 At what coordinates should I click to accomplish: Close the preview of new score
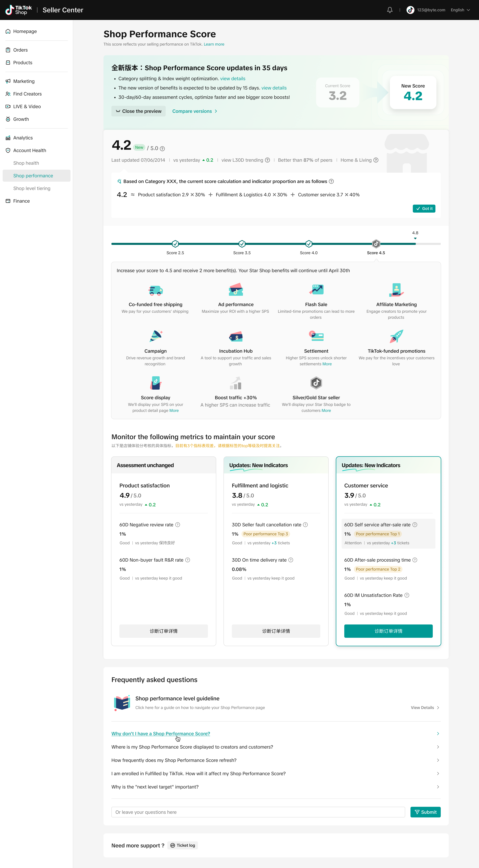pos(138,111)
